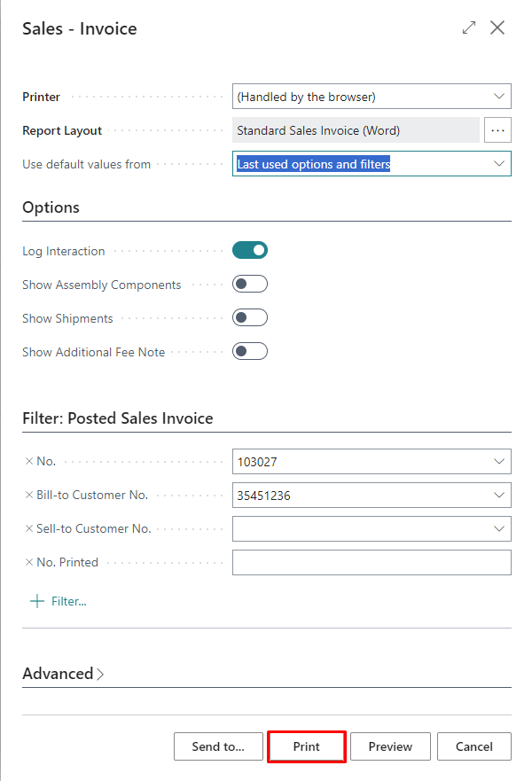The height and width of the screenshot is (781, 532).
Task: Add a new filter with plus icon
Action: tap(37, 601)
